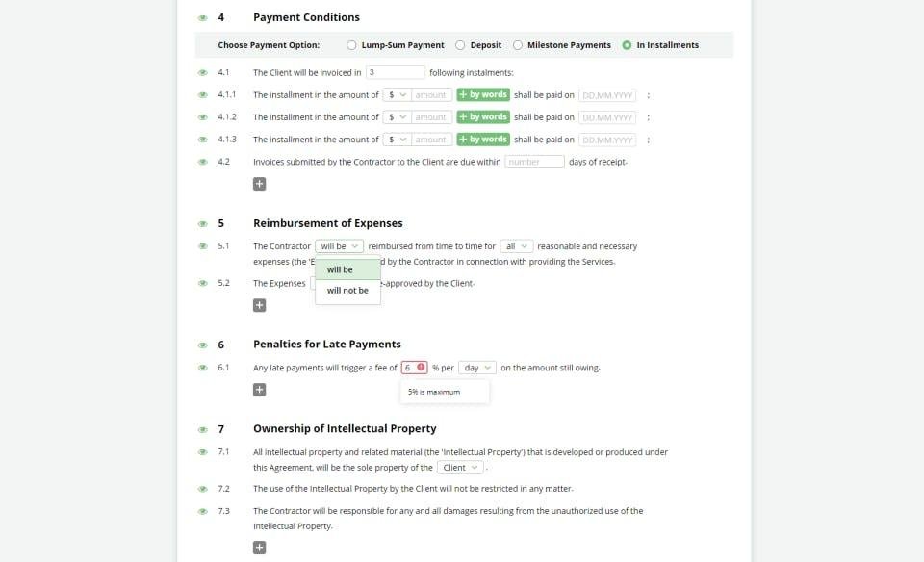The image size is (924, 562).
Task: Choose 'will not be' from dropdown list
Action: [347, 291]
